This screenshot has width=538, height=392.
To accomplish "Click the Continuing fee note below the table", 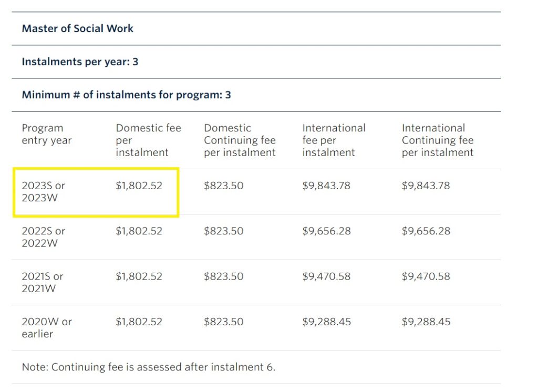I will coord(149,367).
